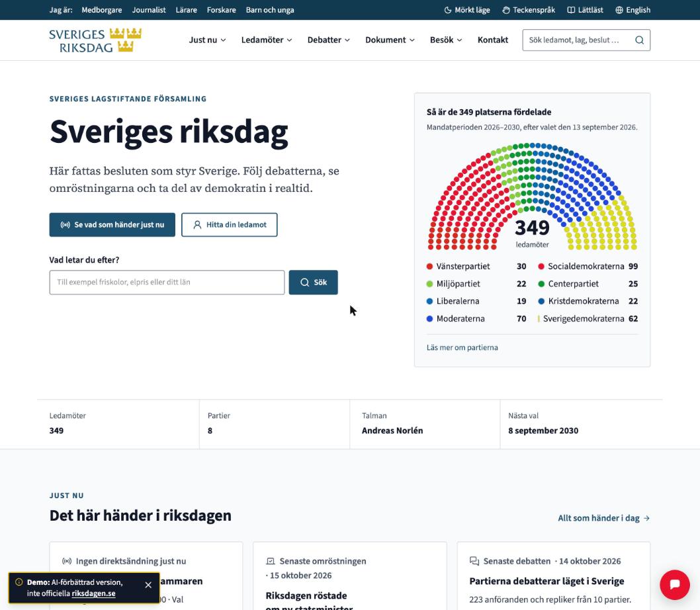Focus the Vad letar du efter search box
The width and height of the screenshot is (700, 610).
tap(167, 283)
